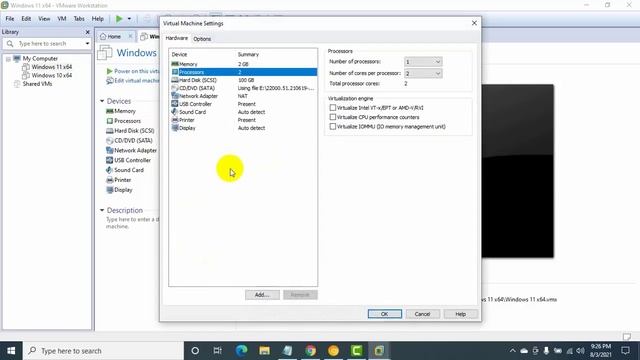Close the Virtual Machine Settings dialog

tap(474, 23)
